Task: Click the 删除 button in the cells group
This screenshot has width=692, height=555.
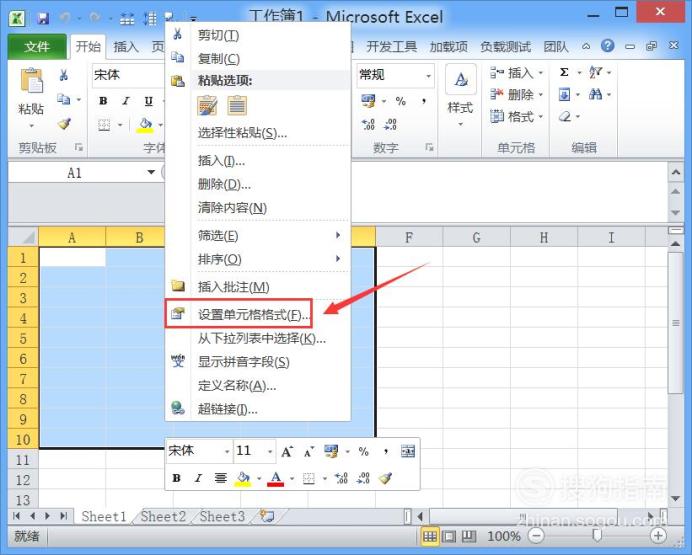Action: [x=516, y=94]
